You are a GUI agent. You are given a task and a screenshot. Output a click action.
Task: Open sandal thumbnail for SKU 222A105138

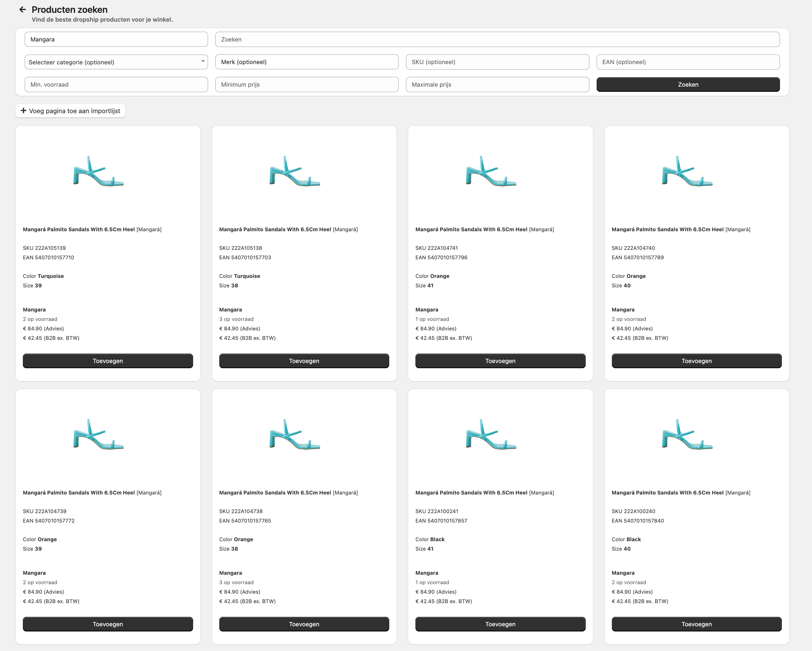coord(295,171)
